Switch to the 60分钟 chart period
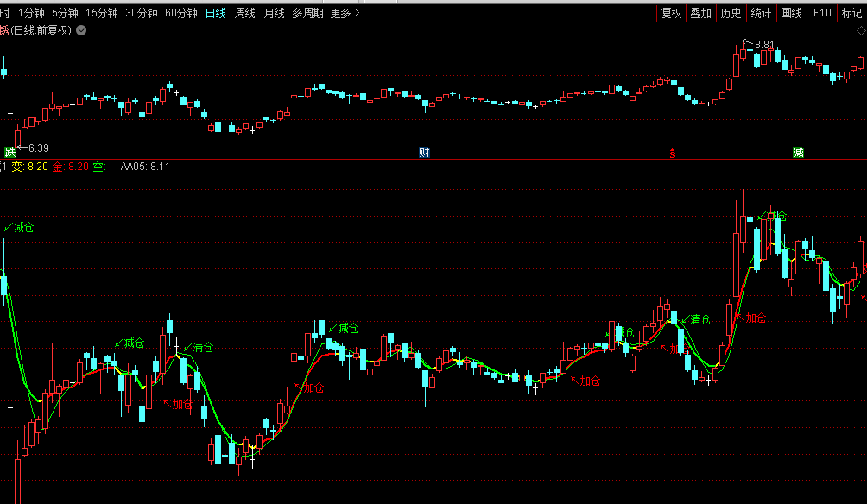Screen dimensions: 867x504 181,13
